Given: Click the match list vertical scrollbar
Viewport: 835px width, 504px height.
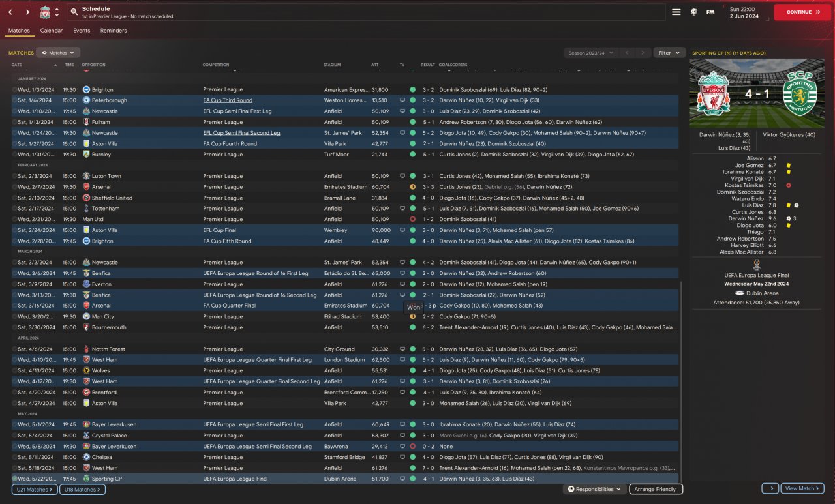Looking at the screenshot, I should [x=681, y=381].
